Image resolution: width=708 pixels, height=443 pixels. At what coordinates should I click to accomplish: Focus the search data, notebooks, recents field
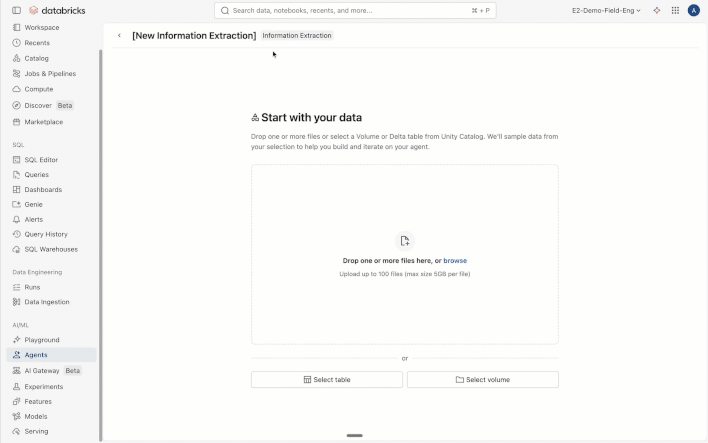tap(355, 10)
